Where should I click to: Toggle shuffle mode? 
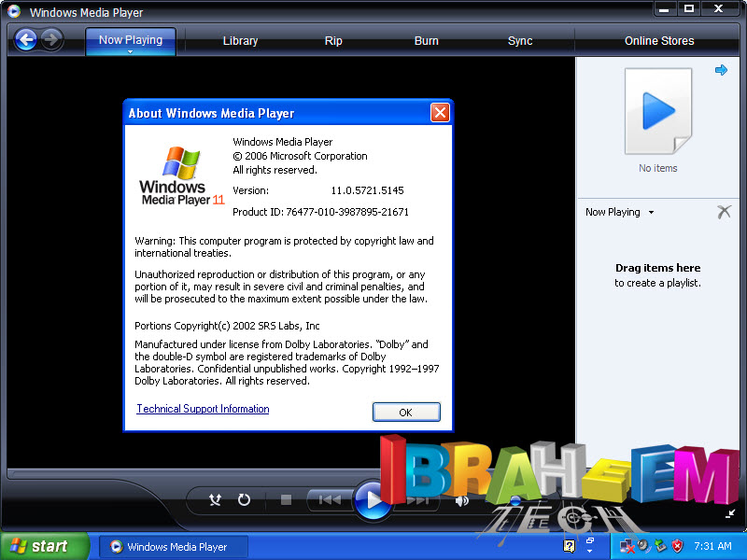tap(216, 499)
